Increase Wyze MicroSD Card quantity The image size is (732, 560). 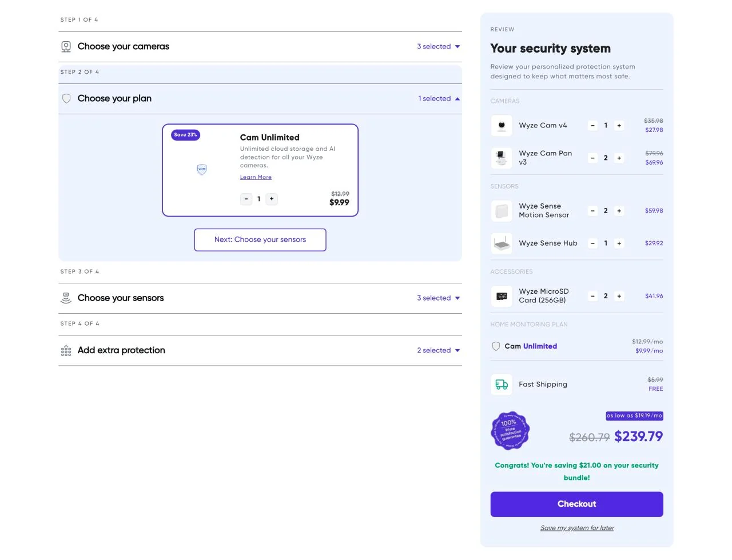pyautogui.click(x=619, y=296)
